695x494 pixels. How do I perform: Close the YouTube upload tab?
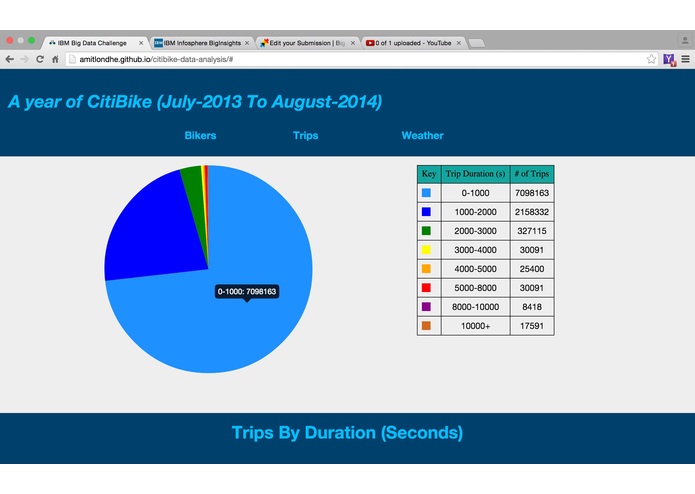pyautogui.click(x=459, y=43)
